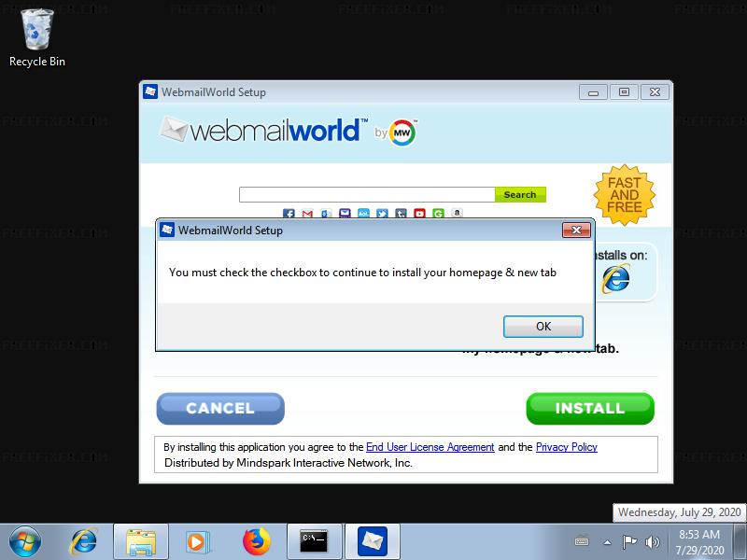Click the purple Yahoo Mail shortcut icon

345,214
